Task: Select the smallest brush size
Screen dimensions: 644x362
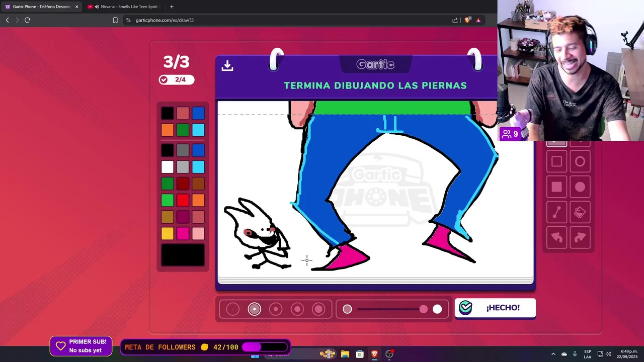Action: [232, 309]
